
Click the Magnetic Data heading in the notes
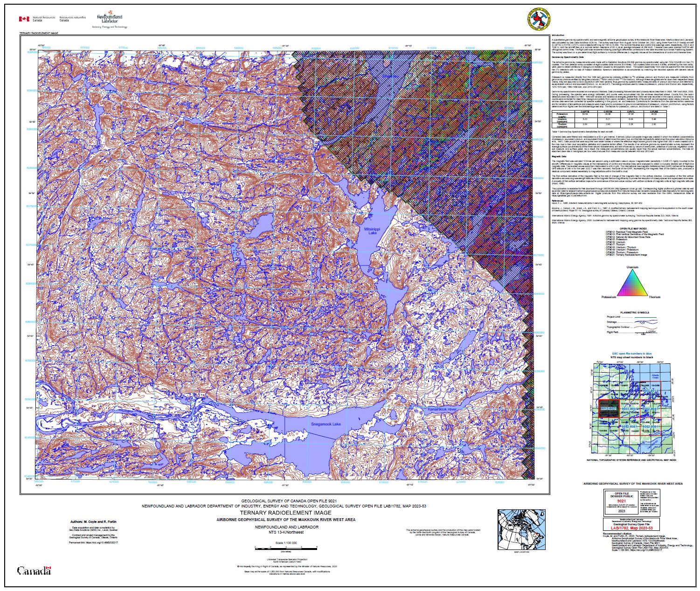(x=560, y=156)
